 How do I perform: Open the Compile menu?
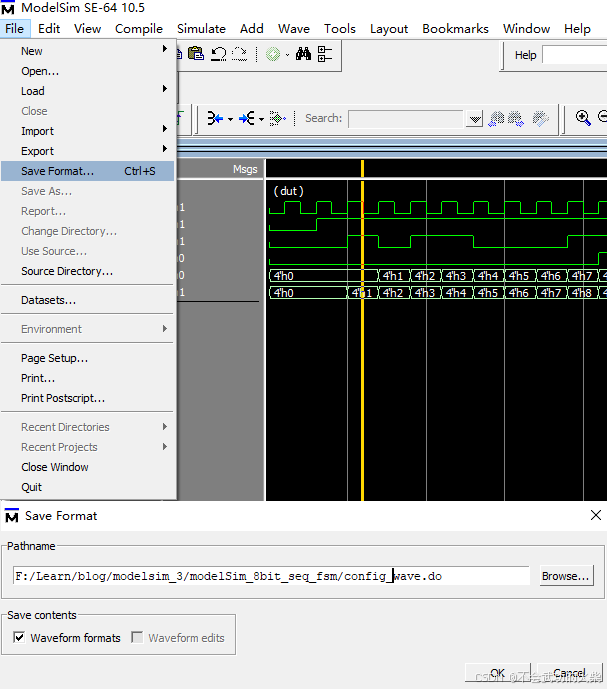tap(139, 29)
